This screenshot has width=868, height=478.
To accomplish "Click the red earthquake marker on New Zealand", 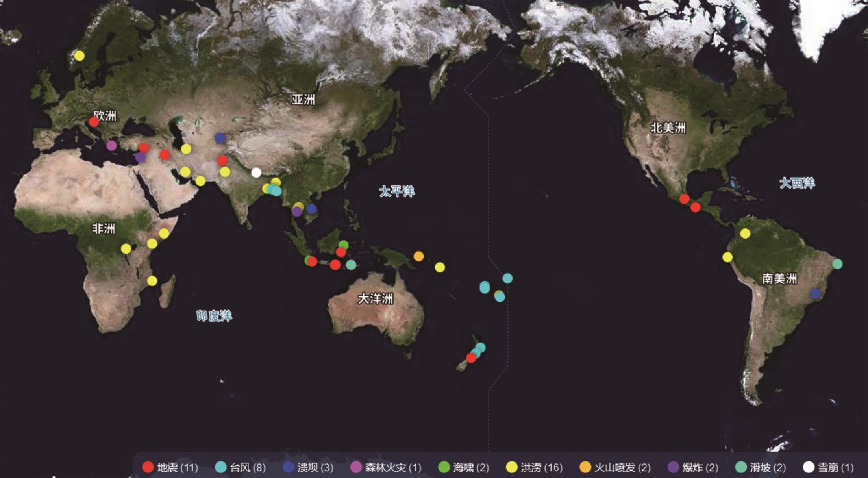I will coord(471,358).
